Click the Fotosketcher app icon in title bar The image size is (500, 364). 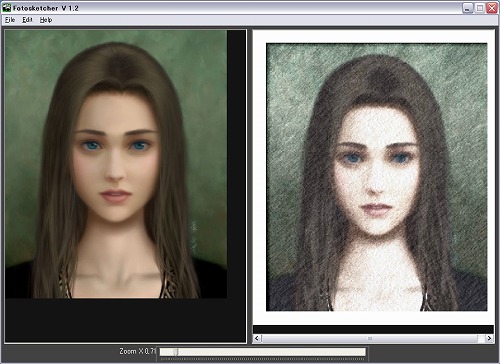point(7,8)
